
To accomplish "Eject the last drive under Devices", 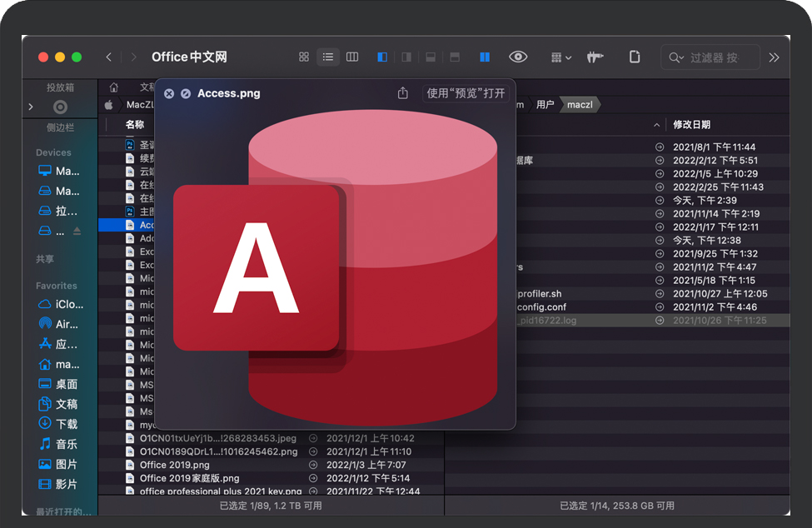I will pyautogui.click(x=77, y=231).
